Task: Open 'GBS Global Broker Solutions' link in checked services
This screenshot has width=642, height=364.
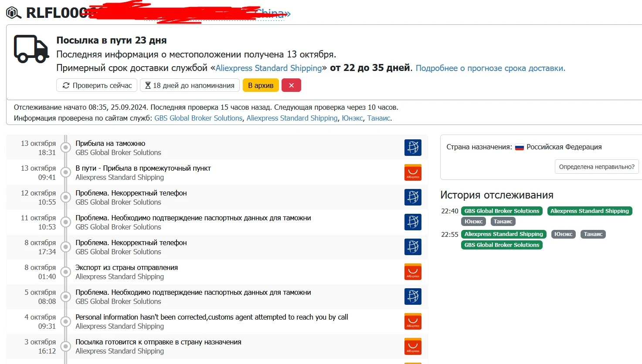Action: click(x=198, y=118)
